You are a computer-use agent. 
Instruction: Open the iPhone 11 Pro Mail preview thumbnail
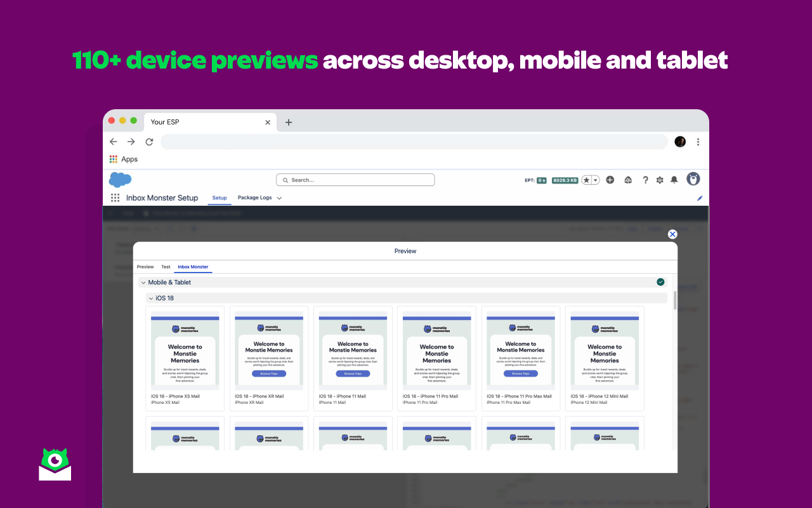coord(437,352)
